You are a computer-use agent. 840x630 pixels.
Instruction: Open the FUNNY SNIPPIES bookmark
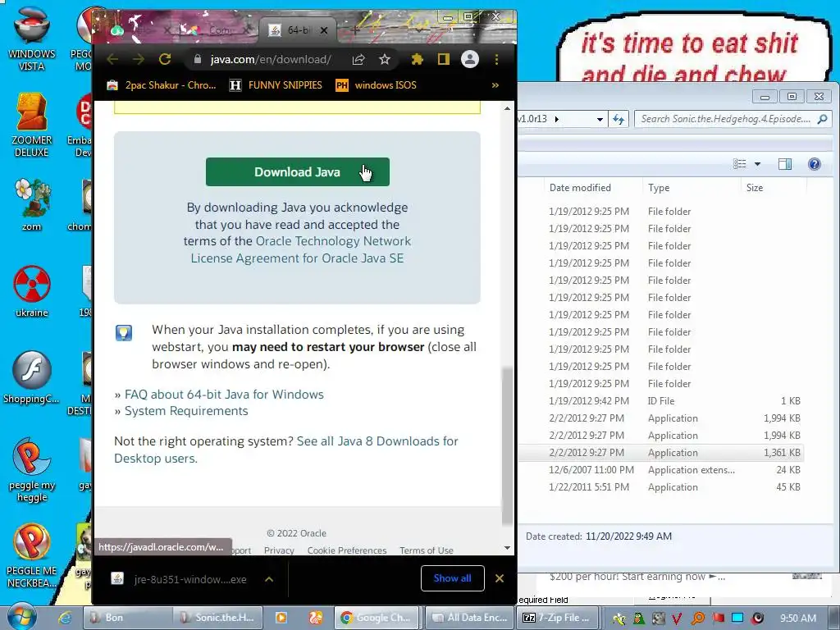point(276,85)
